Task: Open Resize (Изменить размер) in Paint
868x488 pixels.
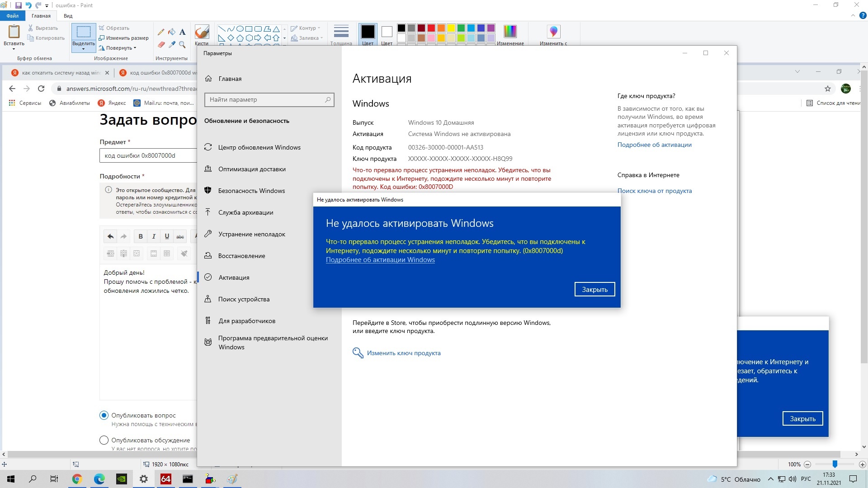Action: [123, 38]
